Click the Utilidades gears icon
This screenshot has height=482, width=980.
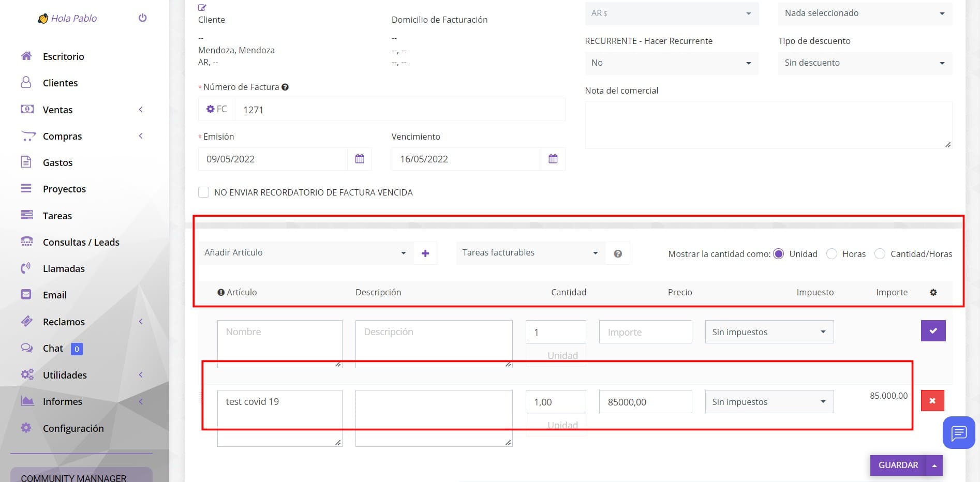tap(27, 374)
